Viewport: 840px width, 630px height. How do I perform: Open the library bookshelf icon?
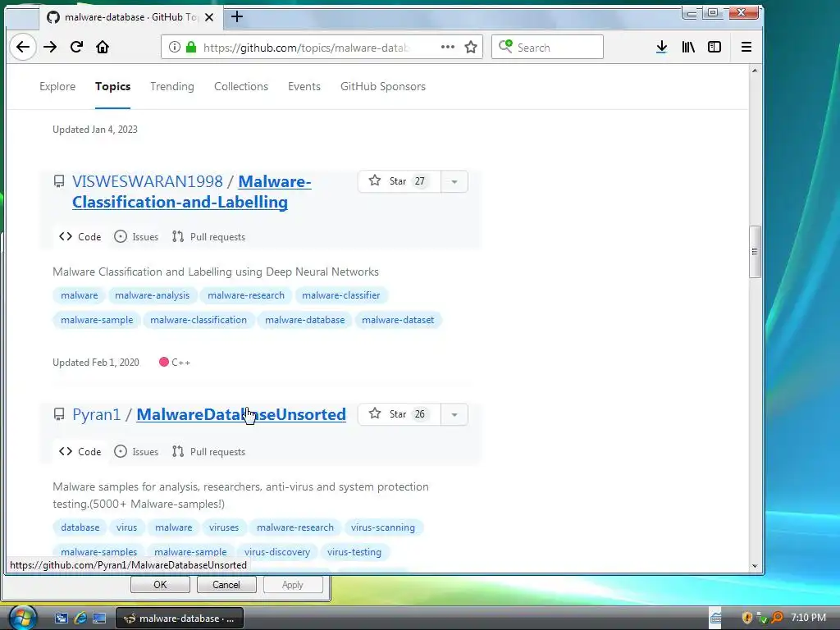688,47
